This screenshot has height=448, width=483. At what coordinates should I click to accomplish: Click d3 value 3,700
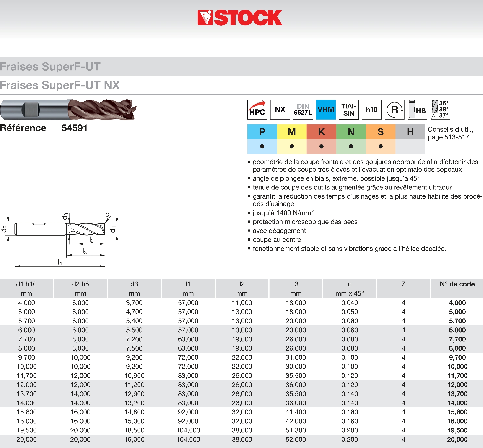coord(134,303)
